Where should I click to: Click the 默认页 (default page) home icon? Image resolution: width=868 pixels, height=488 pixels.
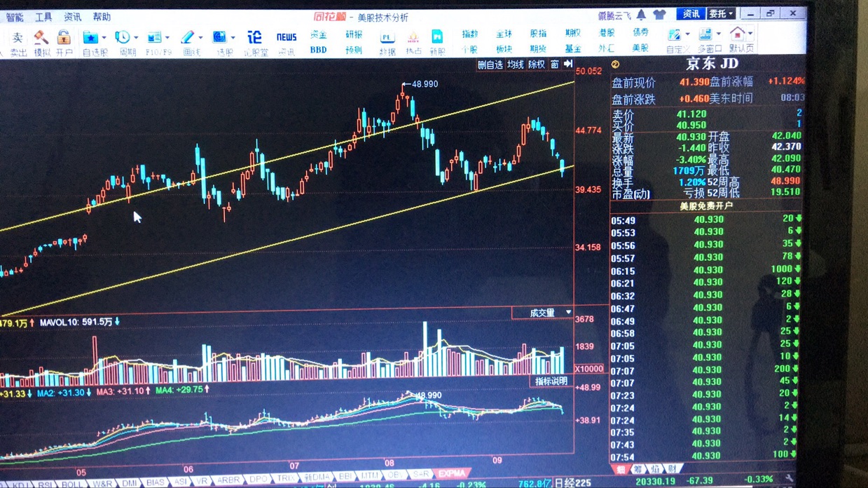click(738, 33)
